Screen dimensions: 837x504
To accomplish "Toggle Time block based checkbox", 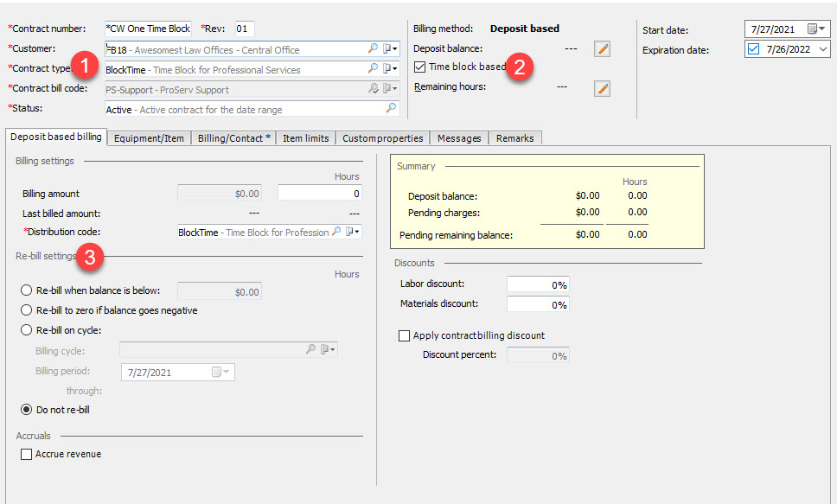I will (420, 67).
